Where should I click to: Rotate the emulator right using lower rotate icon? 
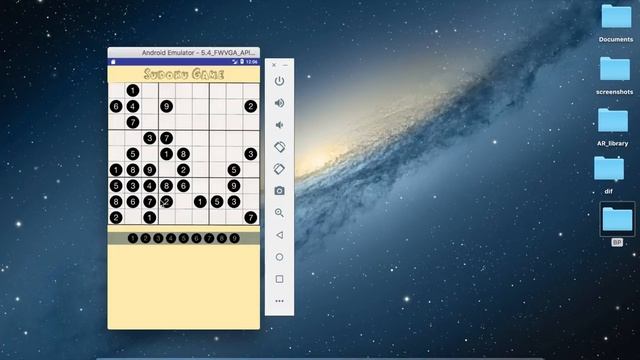click(x=279, y=169)
